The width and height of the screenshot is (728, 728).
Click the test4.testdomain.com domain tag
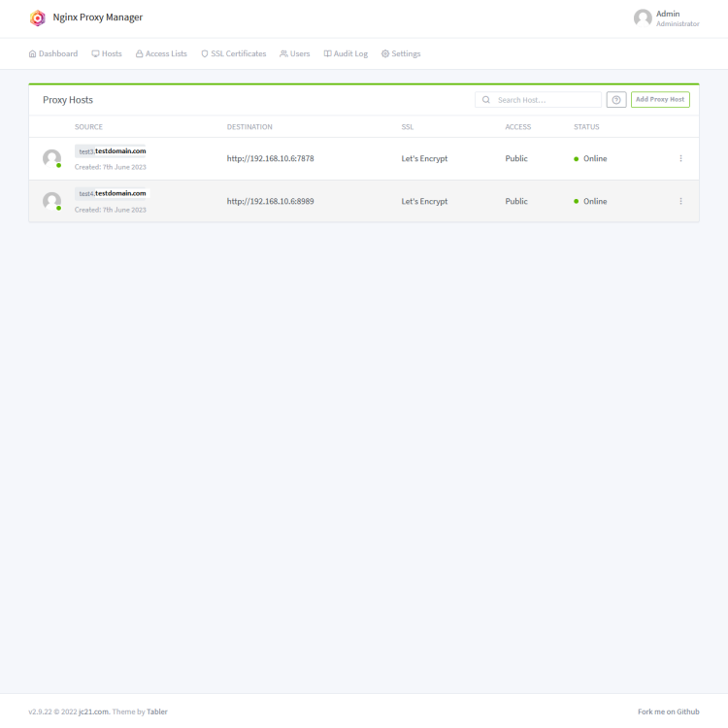[111, 193]
